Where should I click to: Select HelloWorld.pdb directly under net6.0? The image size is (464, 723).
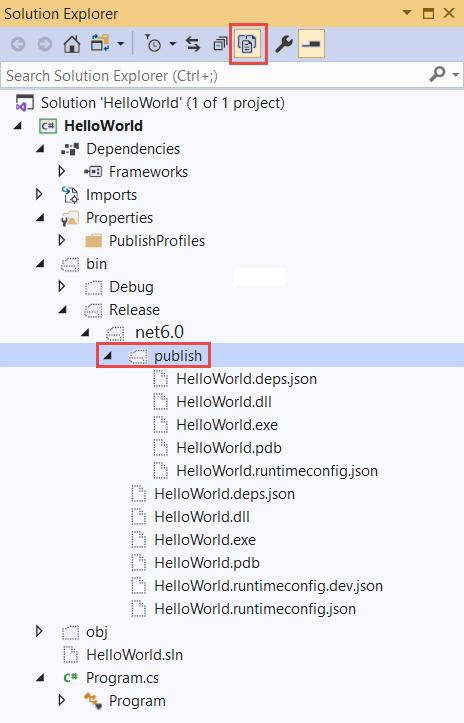[x=207, y=563]
